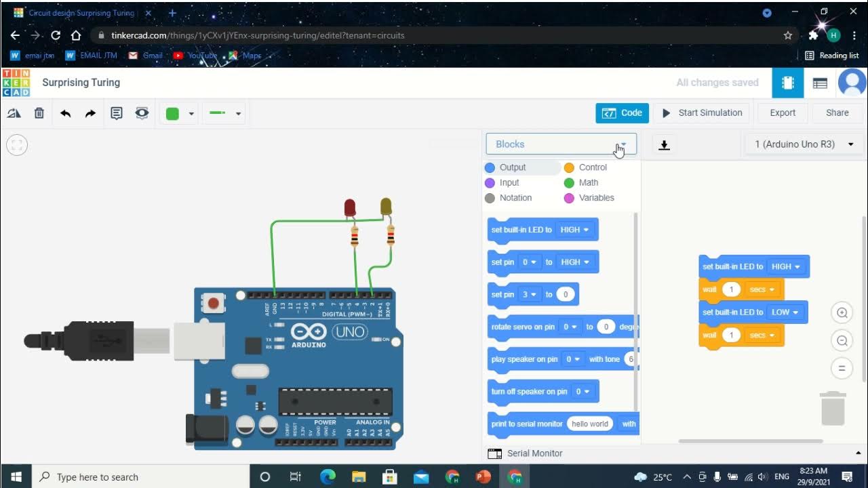Click zoom to fit on the canvas
Image resolution: width=868 pixels, height=488 pixels.
tap(17, 144)
